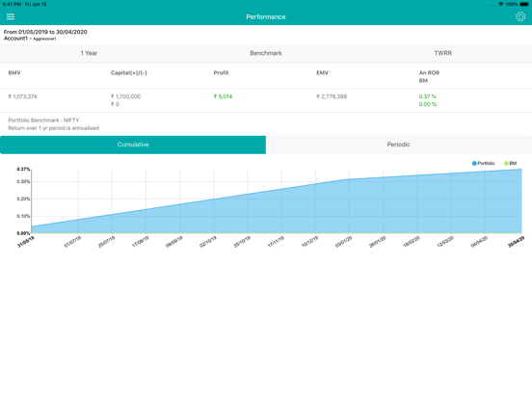Open the hamburger menu
This screenshot has width=532, height=399.
click(x=11, y=16)
